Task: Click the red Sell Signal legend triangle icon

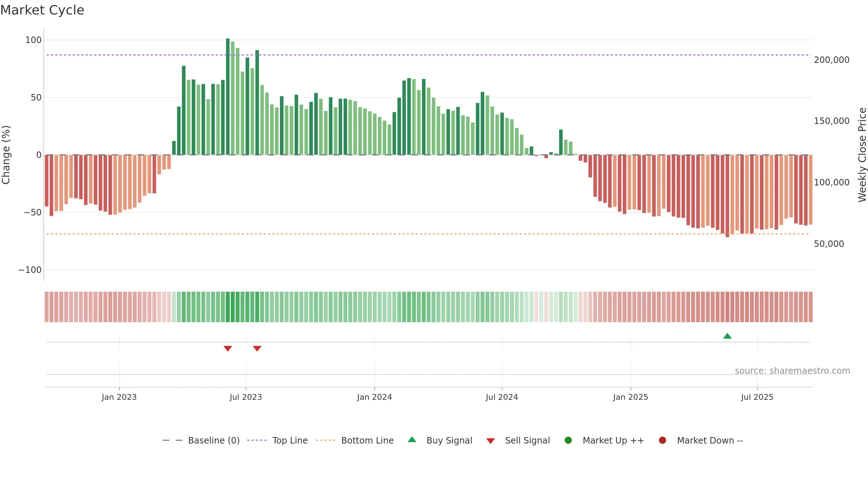Action: (x=490, y=441)
